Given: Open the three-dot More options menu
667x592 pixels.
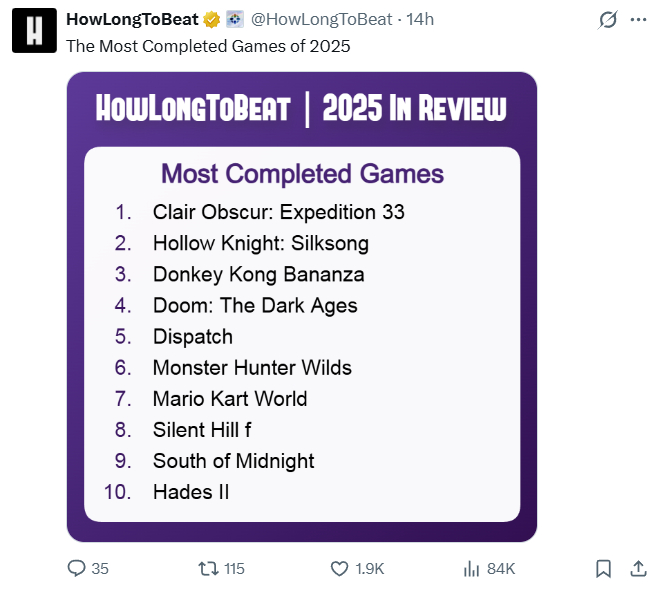Looking at the screenshot, I should click(x=638, y=20).
